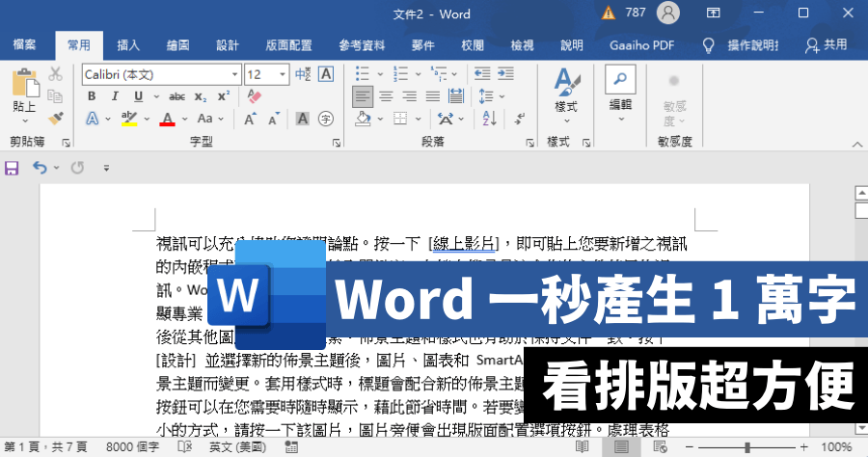
Task: Expand the bullets list dropdown
Action: pyautogui.click(x=380, y=74)
